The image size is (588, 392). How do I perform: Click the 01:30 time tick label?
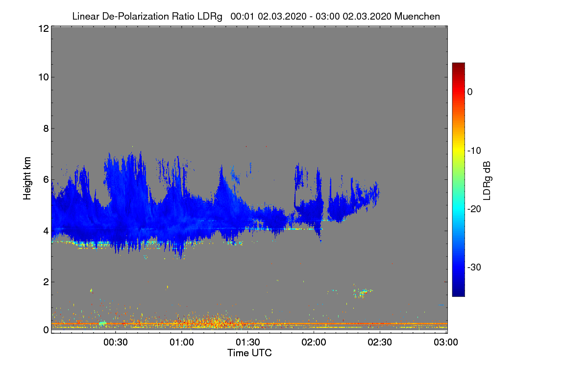[x=248, y=343]
